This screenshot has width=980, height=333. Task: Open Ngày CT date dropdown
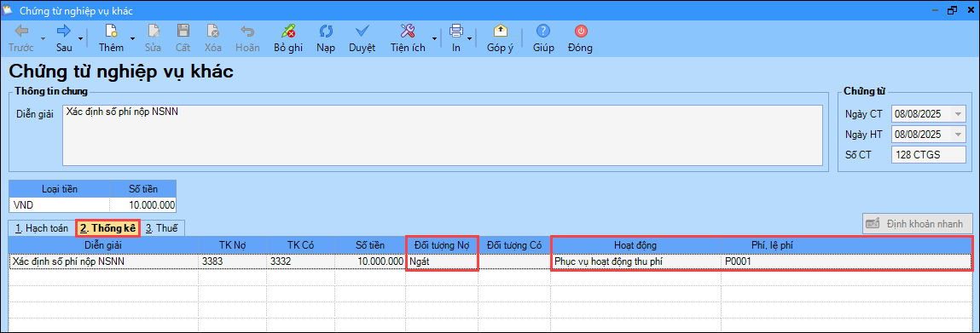click(x=958, y=114)
